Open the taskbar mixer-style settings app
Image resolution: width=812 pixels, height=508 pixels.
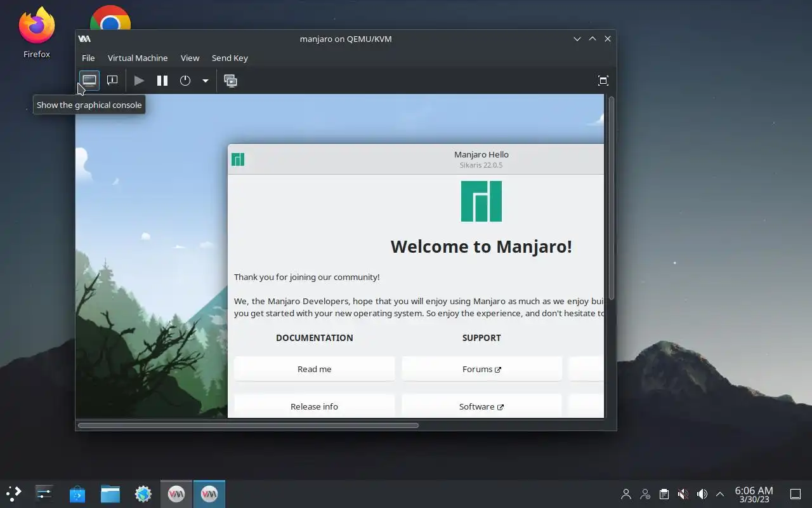coord(44,494)
